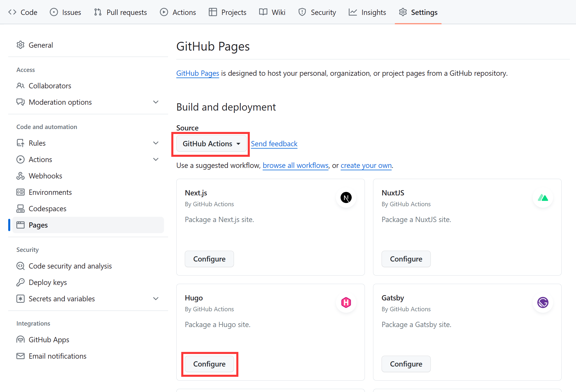Open Deploy keys label
This screenshot has height=392, width=576.
(x=48, y=282)
